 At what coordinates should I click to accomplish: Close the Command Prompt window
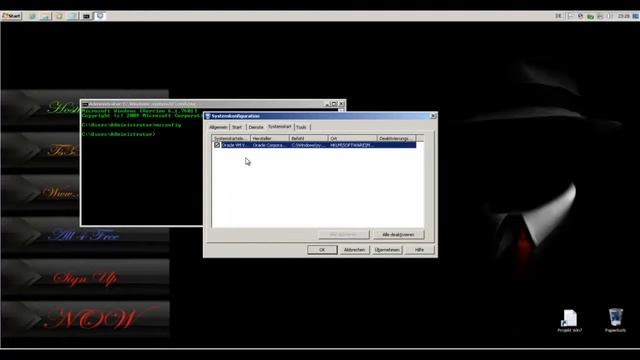point(341,104)
